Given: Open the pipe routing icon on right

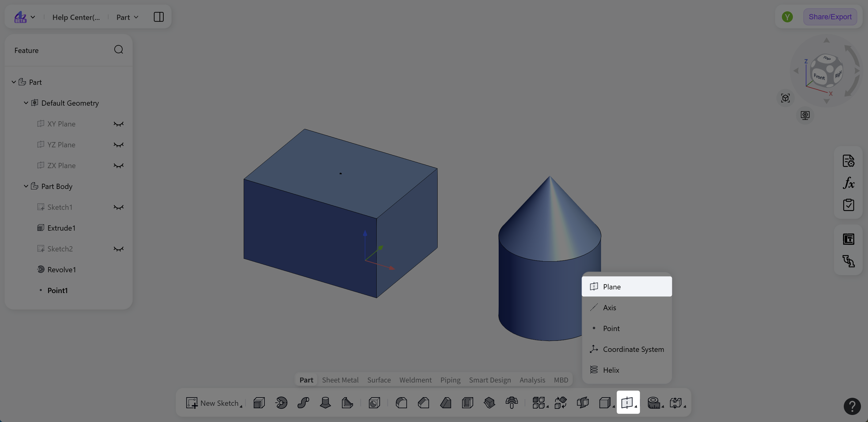Looking at the screenshot, I should click(848, 261).
